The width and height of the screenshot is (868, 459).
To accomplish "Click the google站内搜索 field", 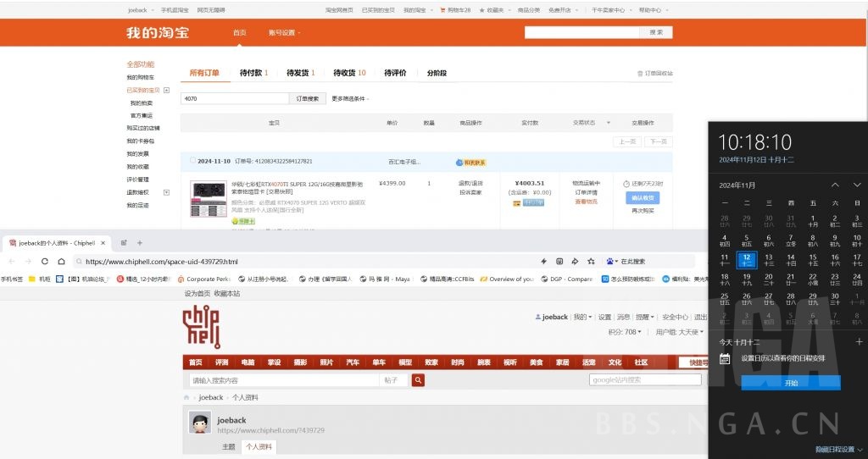I will pos(645,380).
